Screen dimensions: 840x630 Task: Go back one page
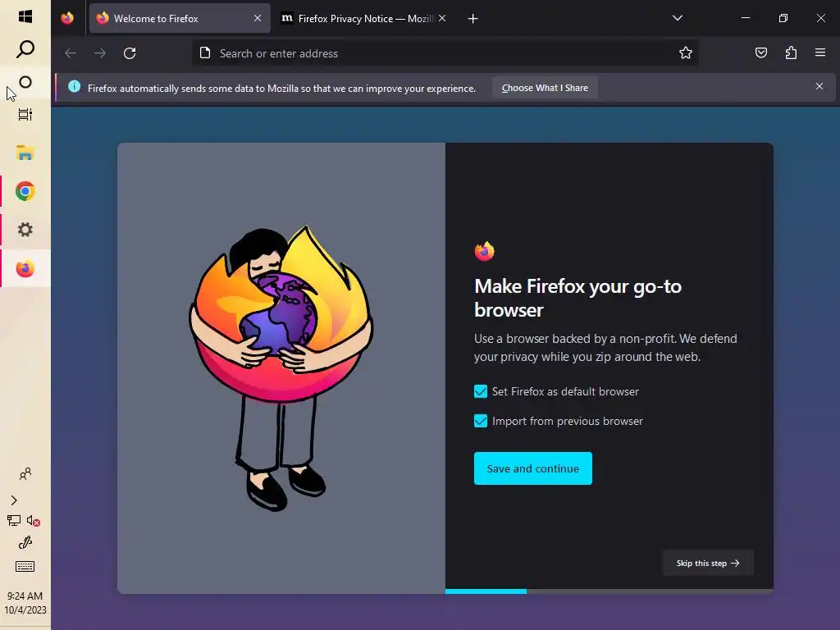pos(71,53)
